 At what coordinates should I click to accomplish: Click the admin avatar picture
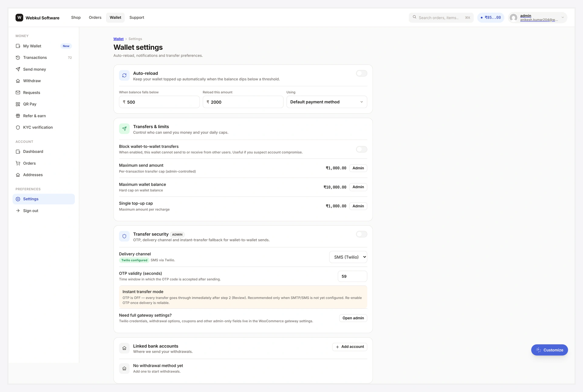pyautogui.click(x=513, y=18)
